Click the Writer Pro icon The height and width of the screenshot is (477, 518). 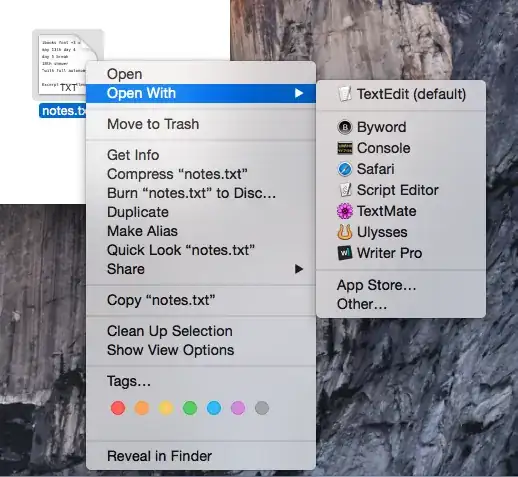pos(345,253)
